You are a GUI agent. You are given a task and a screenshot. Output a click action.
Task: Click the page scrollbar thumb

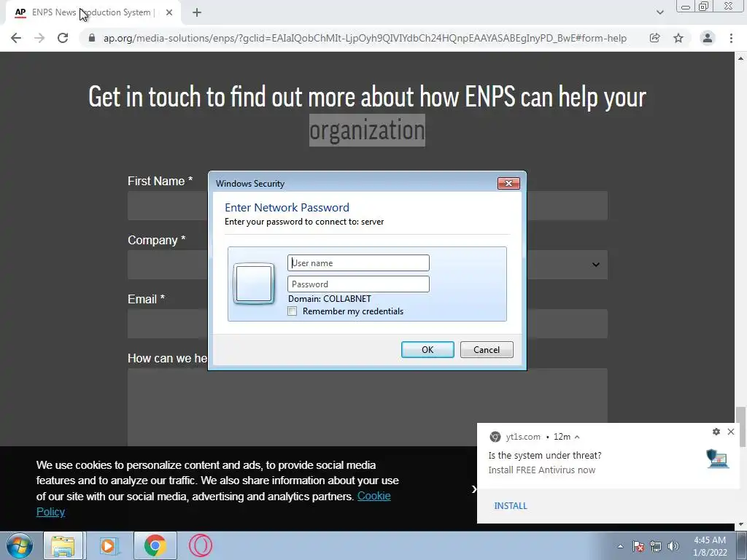[741, 427]
